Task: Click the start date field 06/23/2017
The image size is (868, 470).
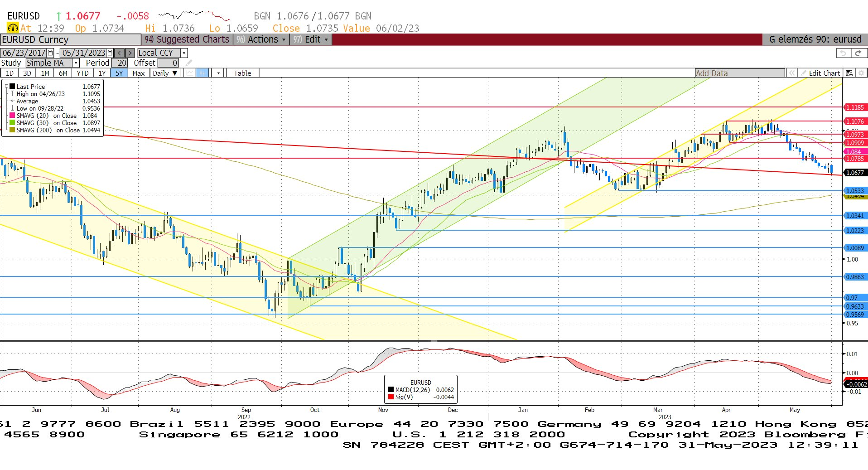Action: 24,53
